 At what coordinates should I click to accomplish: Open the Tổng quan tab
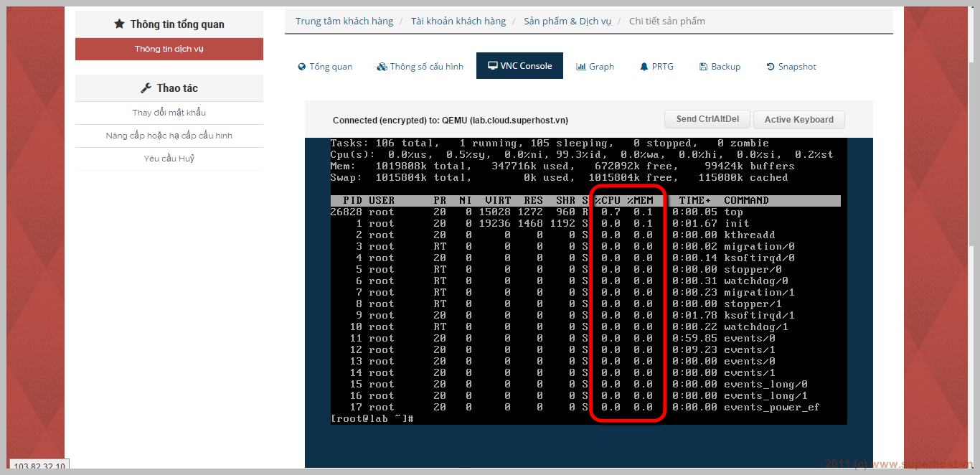point(325,66)
